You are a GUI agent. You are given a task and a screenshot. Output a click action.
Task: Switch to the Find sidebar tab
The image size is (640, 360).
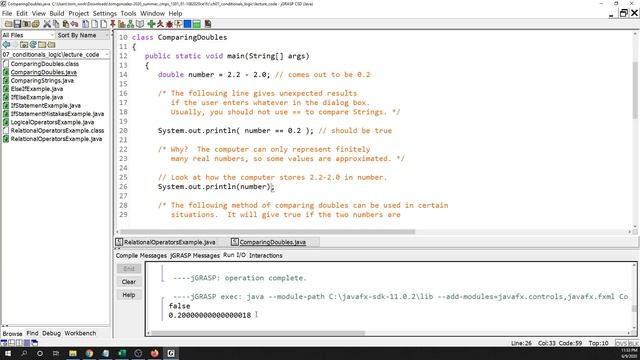click(x=32, y=333)
